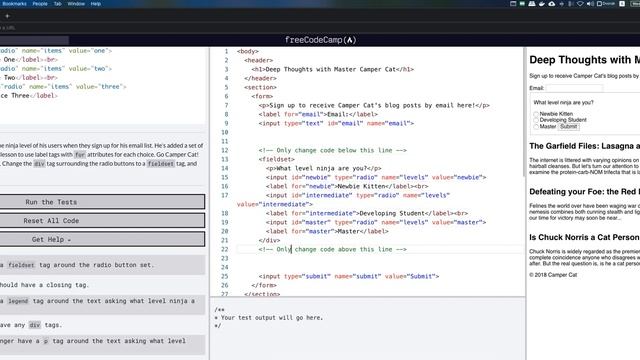
Task: Click Reset All Code button
Action: pos(102,220)
